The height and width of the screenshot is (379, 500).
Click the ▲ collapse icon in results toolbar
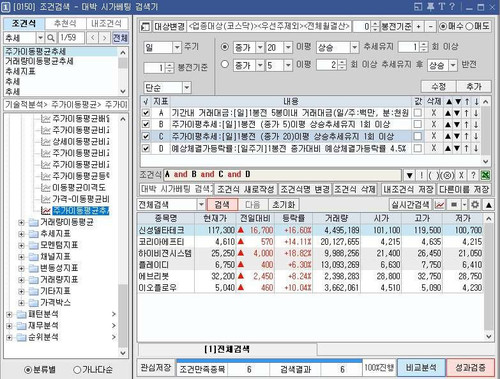[488, 205]
